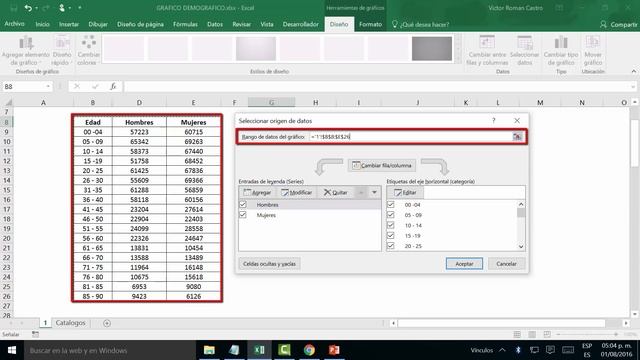The height and width of the screenshot is (360, 640).
Task: Click Aceptar to confirm the data source
Action: [464, 264]
